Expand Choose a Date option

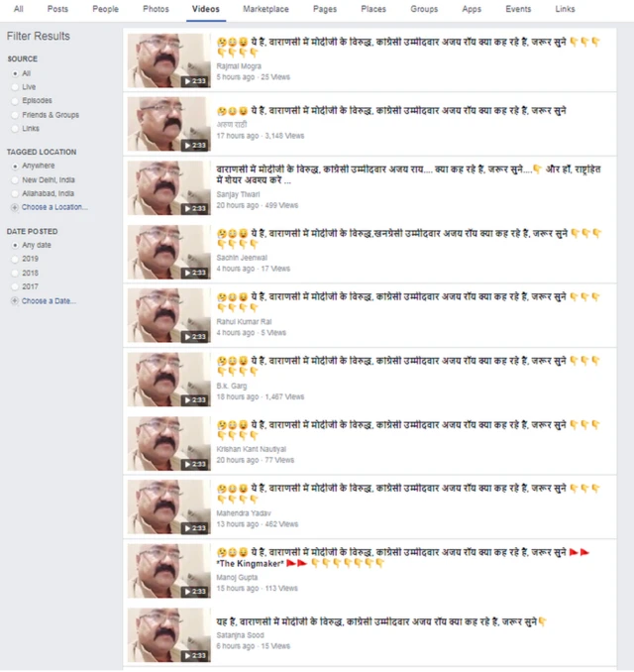(x=49, y=301)
